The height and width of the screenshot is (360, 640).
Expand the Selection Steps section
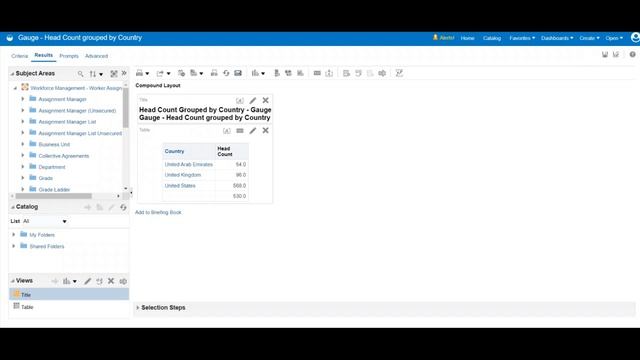138,307
